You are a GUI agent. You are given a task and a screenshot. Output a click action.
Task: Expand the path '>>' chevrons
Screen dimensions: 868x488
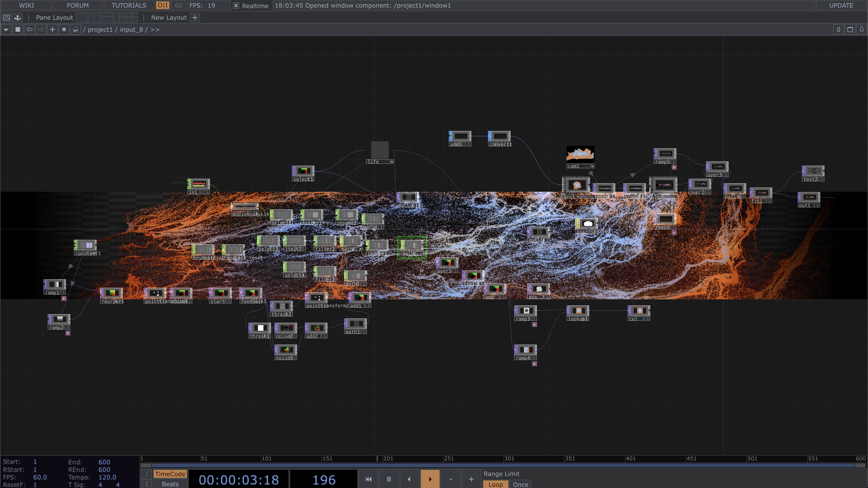[x=155, y=30]
